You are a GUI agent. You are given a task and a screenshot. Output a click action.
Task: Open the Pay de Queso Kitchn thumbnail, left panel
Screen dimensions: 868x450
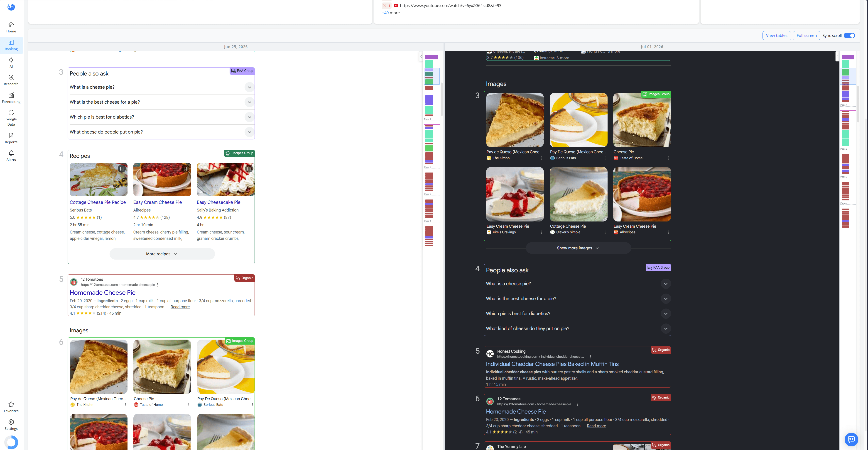tap(98, 367)
